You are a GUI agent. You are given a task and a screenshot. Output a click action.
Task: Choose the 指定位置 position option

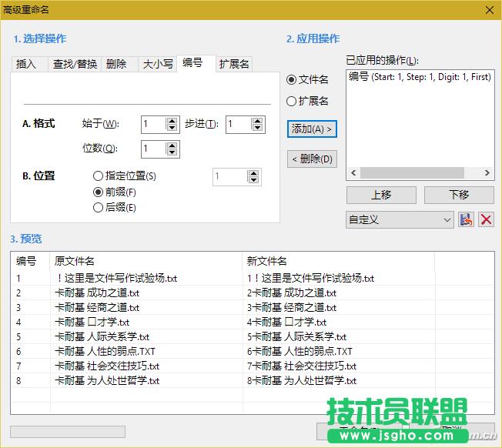tap(98, 176)
